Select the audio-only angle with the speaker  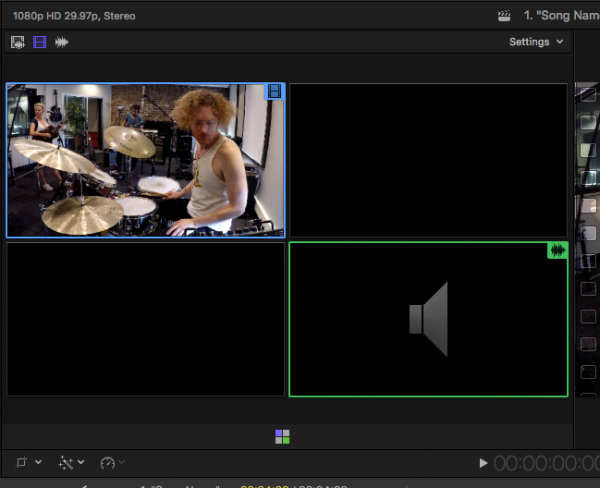428,319
